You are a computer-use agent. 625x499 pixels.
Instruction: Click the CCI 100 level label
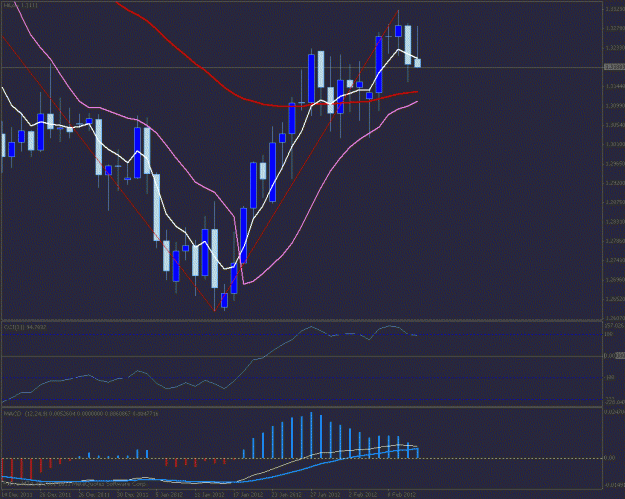[x=609, y=334]
